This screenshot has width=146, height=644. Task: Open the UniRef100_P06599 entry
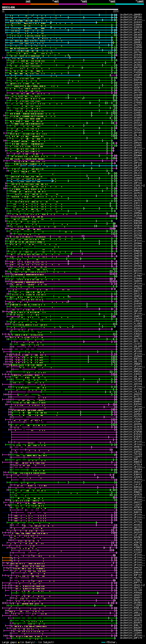pos(131,72)
